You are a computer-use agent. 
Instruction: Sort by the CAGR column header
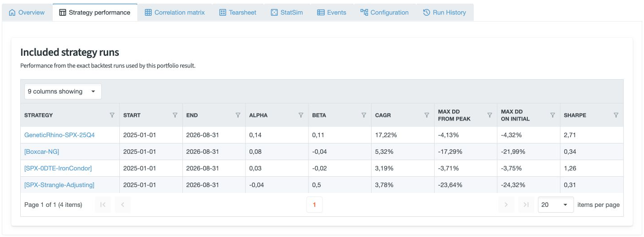click(x=383, y=115)
